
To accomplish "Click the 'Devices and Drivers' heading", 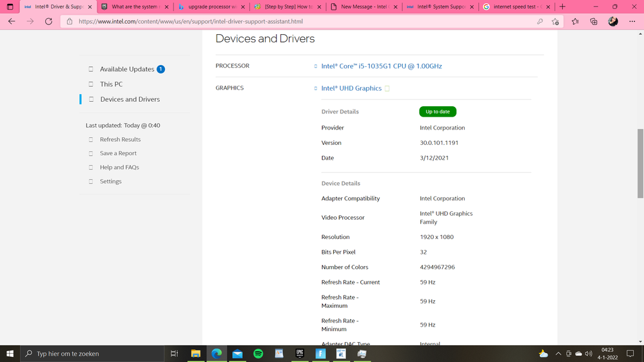I will click(x=265, y=39).
